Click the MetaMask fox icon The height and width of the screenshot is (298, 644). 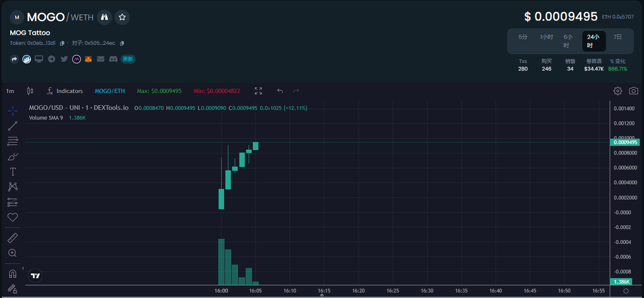(89, 59)
